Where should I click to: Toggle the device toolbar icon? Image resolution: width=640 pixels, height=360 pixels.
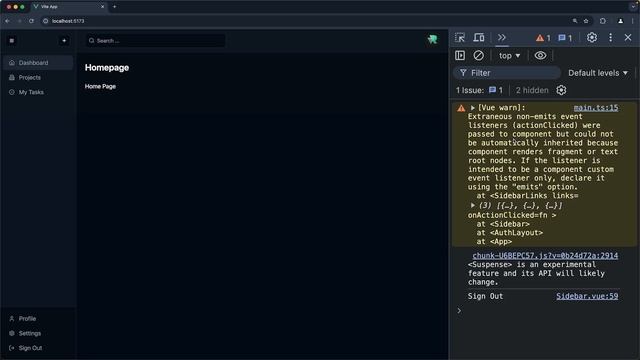coord(479,38)
